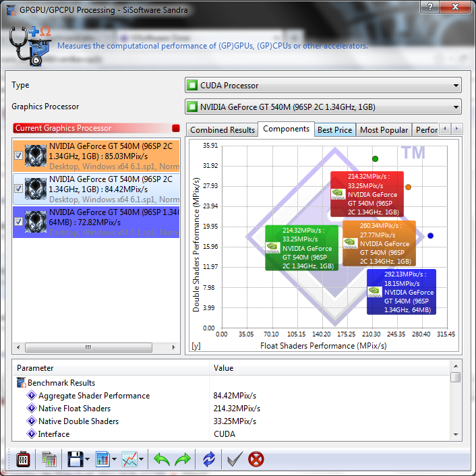Click the left arrow of the list scrollbar
The image size is (476, 476).
[x=18, y=347]
